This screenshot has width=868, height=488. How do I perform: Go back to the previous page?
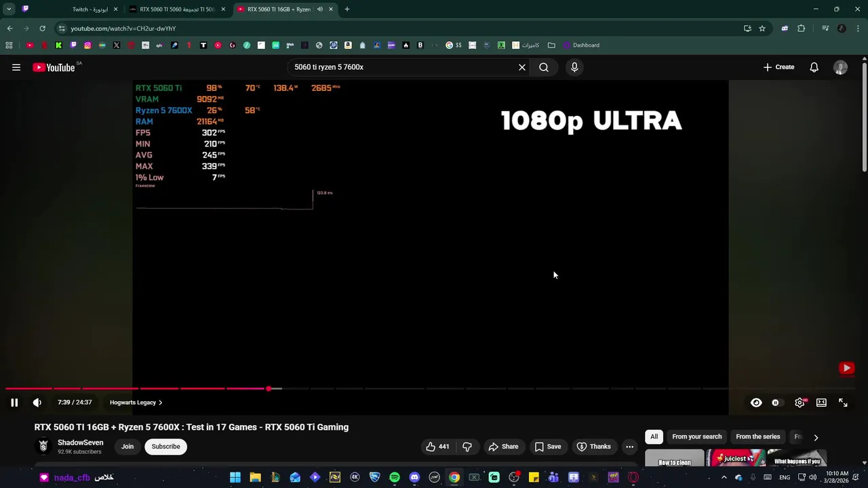(x=9, y=28)
